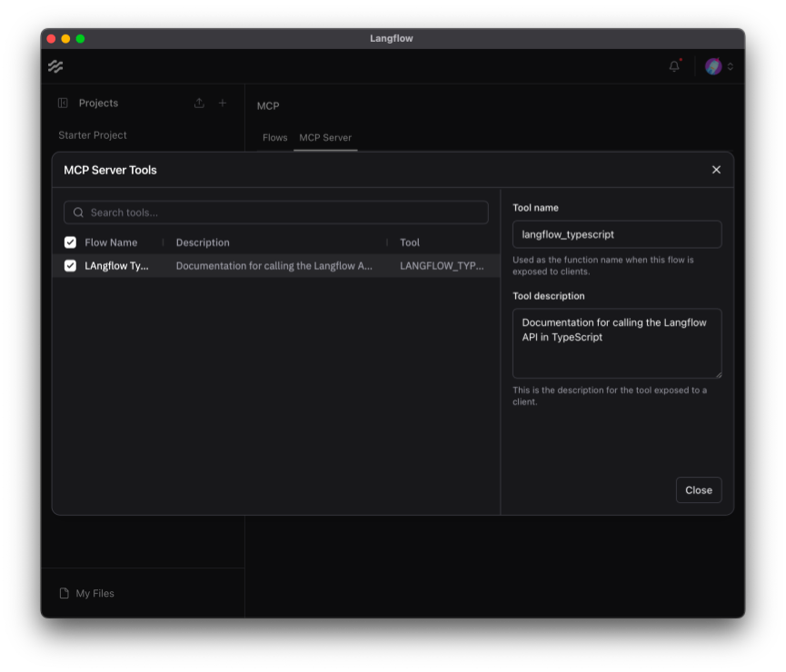The image size is (786, 672).
Task: Click the Description column header
Action: (x=202, y=242)
